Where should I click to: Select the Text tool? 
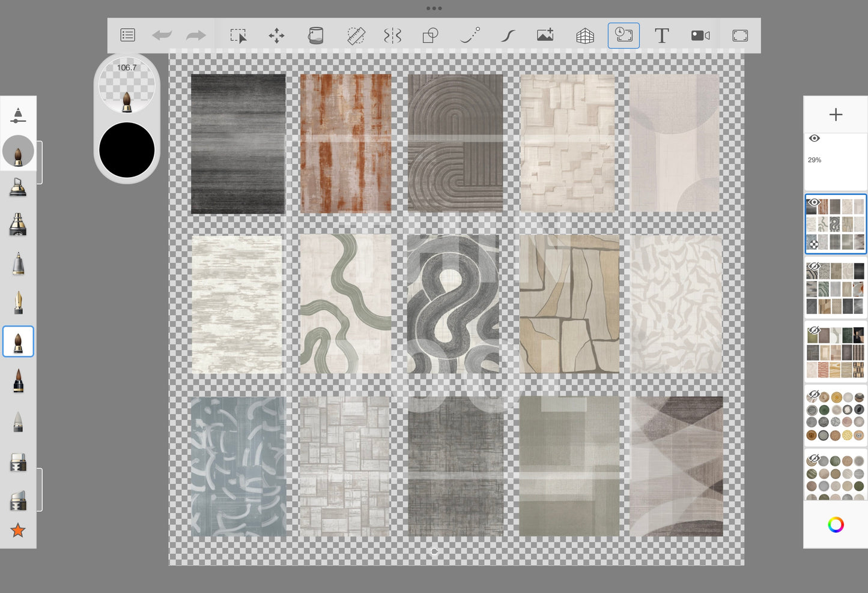click(x=661, y=35)
